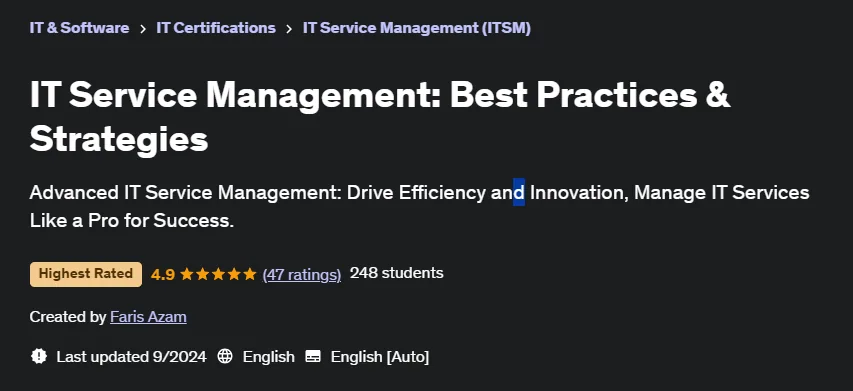This screenshot has height=391, width=853.
Task: Click the Highest Rated badge
Action: (x=86, y=274)
